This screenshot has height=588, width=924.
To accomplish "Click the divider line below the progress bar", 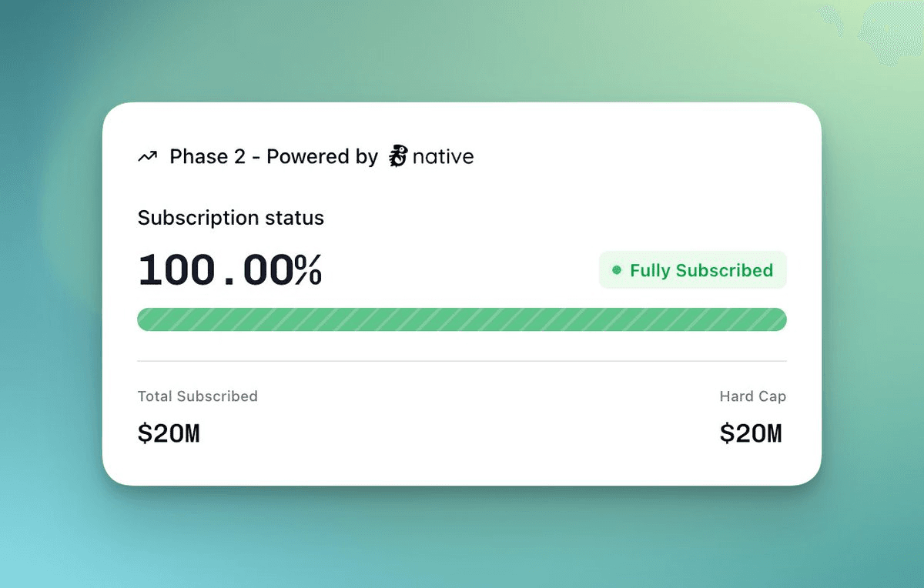I will 462,361.
